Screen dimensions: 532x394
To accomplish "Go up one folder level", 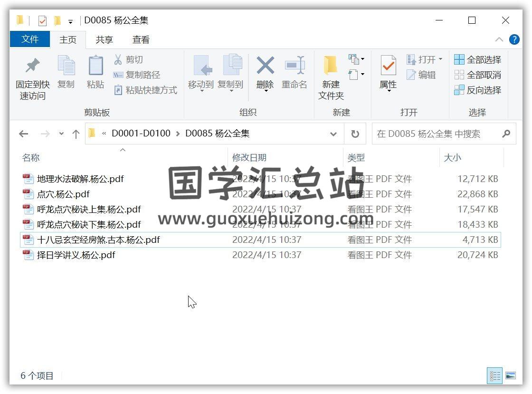I will pyautogui.click(x=76, y=134).
